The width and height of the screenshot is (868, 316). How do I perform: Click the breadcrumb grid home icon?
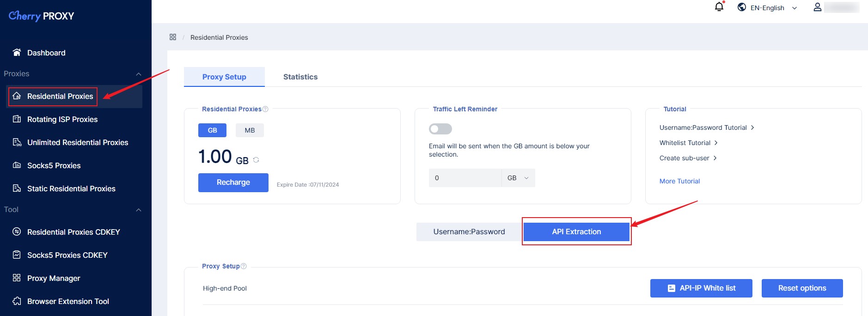pos(173,37)
